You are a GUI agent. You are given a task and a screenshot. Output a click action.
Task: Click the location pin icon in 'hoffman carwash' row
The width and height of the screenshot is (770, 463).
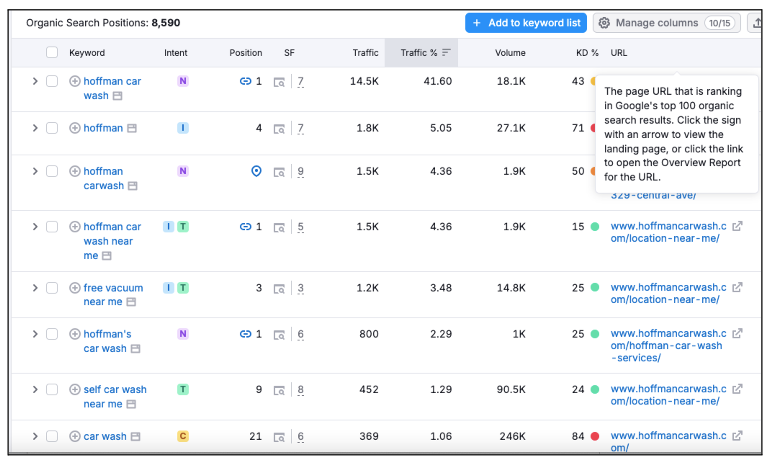coord(256,171)
